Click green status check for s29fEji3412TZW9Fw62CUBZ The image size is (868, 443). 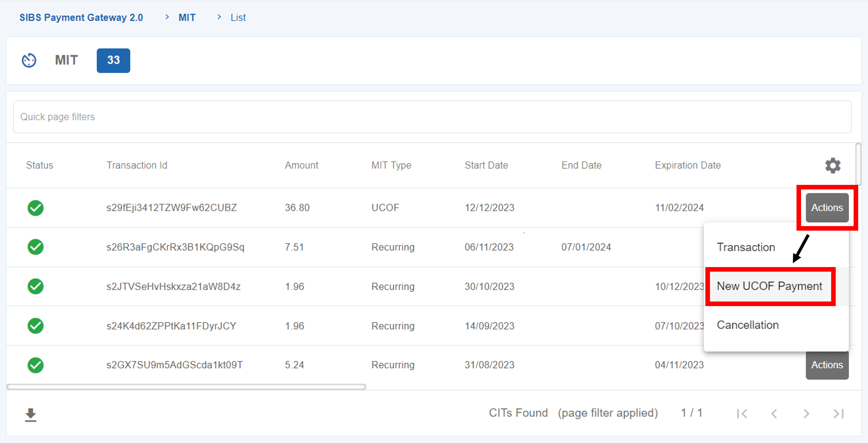click(x=35, y=208)
